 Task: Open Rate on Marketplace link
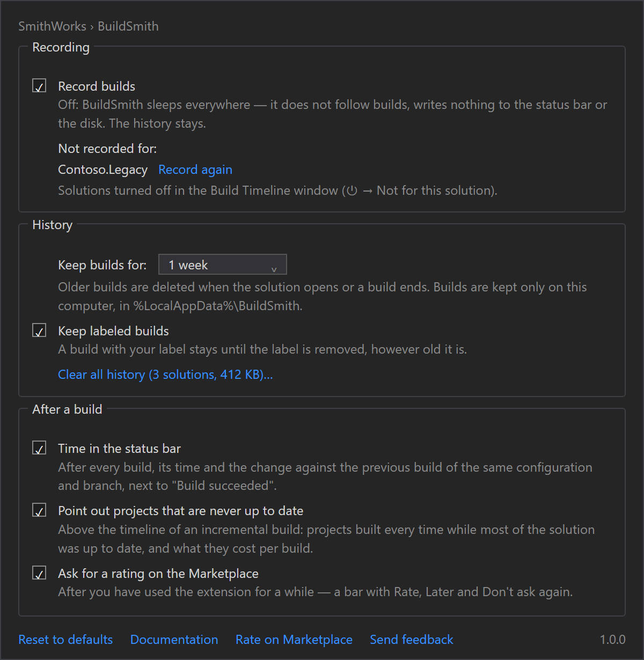[294, 640]
